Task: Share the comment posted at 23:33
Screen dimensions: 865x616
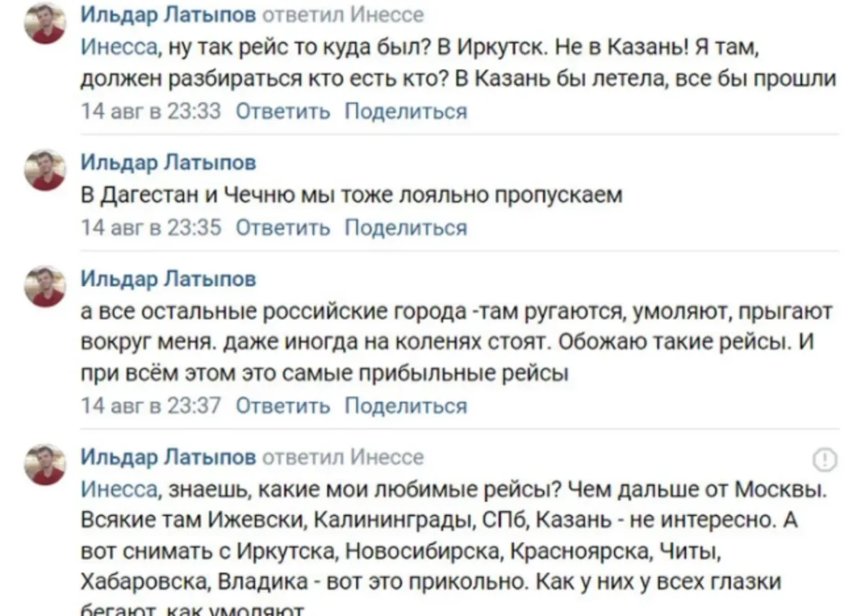Action: pyautogui.click(x=405, y=111)
